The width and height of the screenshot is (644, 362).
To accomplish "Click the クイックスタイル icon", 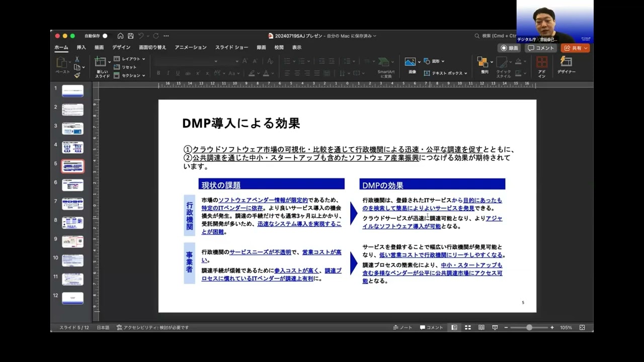I will [x=503, y=67].
